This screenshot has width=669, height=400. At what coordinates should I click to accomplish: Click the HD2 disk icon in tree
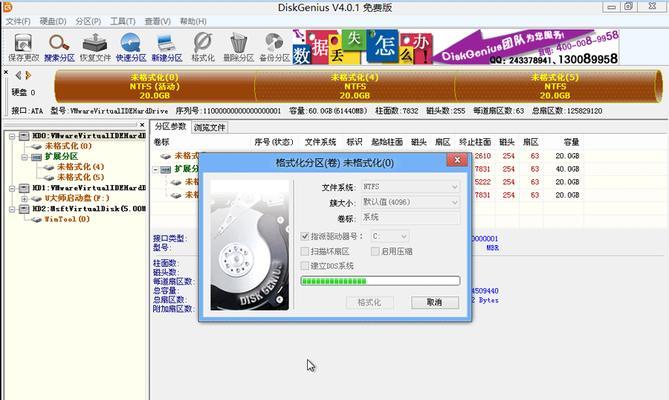coord(24,209)
